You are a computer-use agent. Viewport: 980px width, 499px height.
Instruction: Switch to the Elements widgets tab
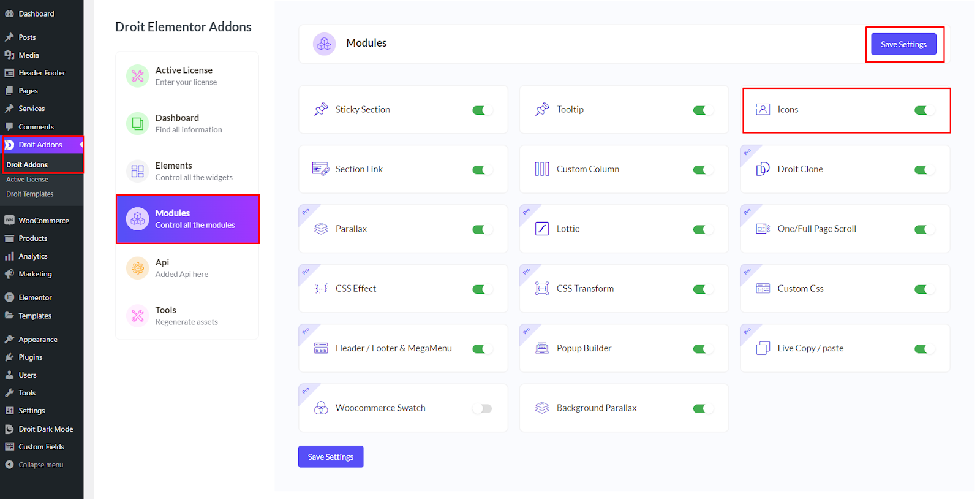point(187,171)
